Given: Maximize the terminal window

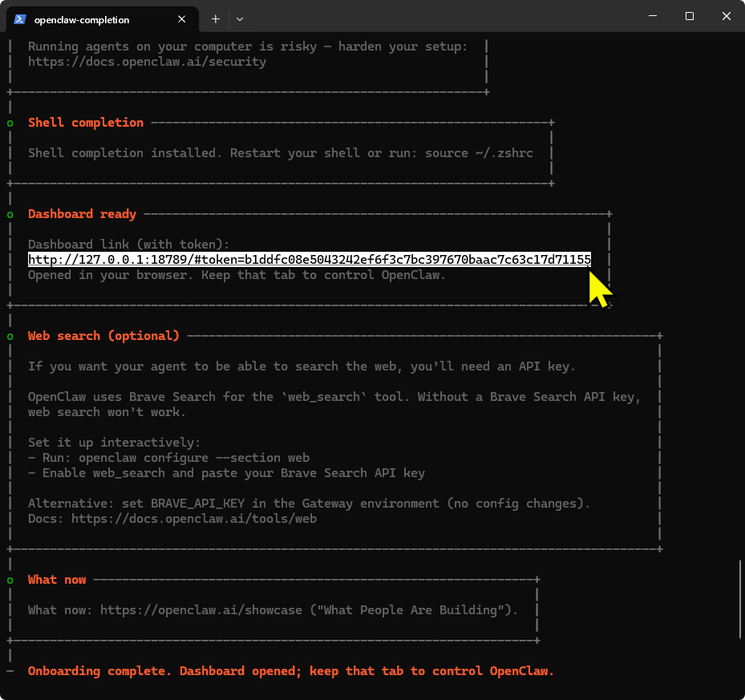Looking at the screenshot, I should [689, 17].
